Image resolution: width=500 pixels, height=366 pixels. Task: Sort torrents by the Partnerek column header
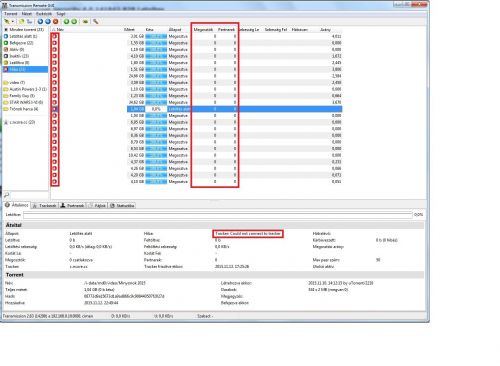(x=226, y=30)
